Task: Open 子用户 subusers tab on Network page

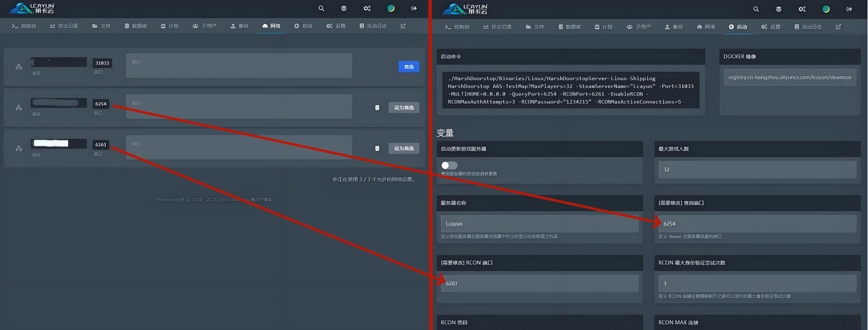Action: click(x=204, y=26)
